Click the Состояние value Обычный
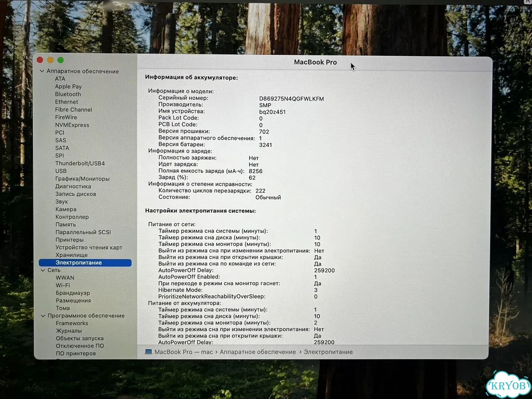This screenshot has width=532, height=399. pos(268,198)
